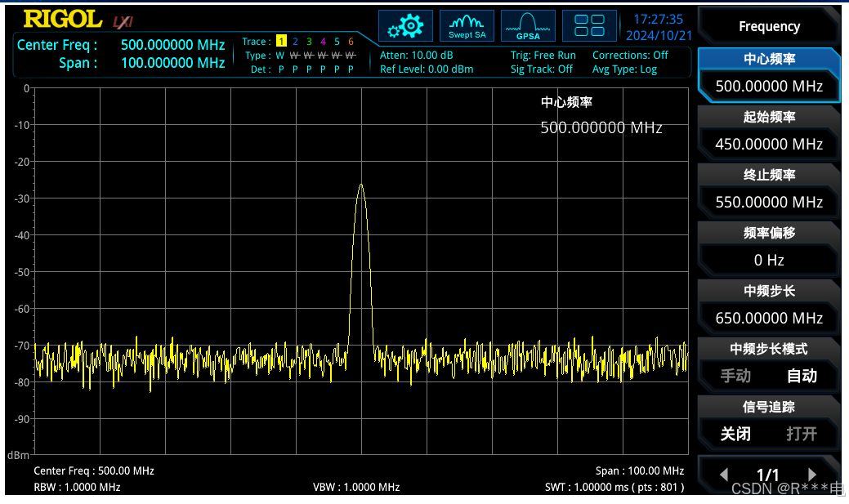Select the Swept SA mode icon
The height and width of the screenshot is (504, 849).
[x=467, y=25]
